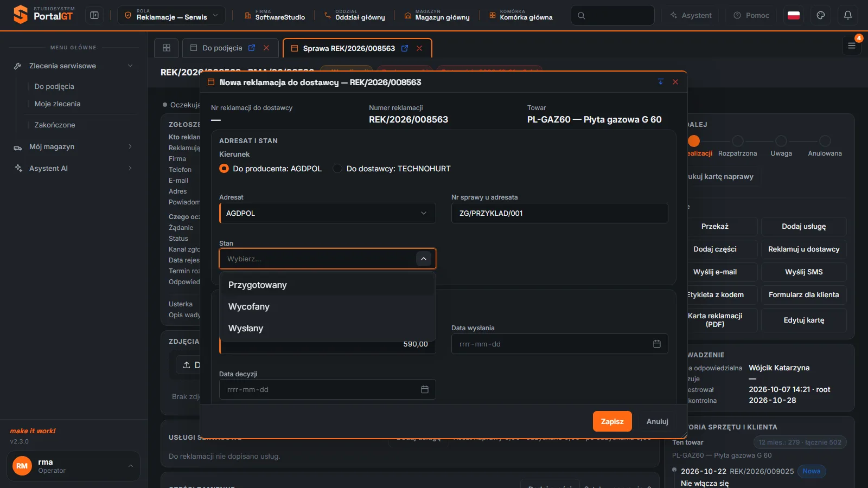Collapse the 'Stan' dropdown

pos(424,259)
